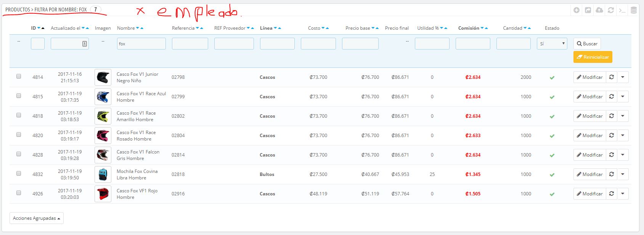Image resolution: width=644 pixels, height=235 pixels.
Task: Sort Referencia column ascending arrow
Action: 201,28
